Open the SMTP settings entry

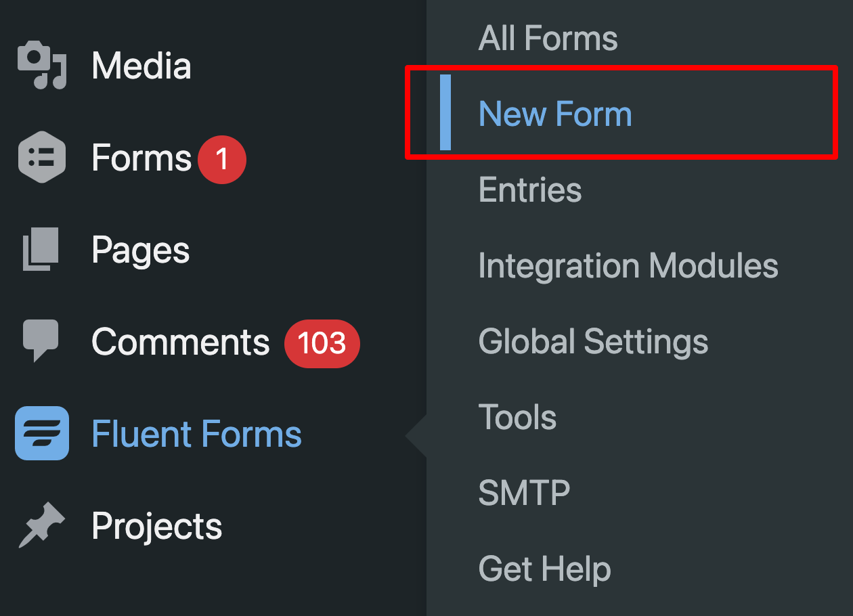point(523,492)
